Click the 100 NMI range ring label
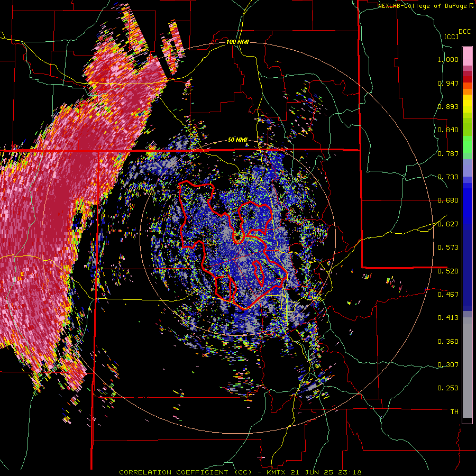Viewport: 476px width, 476px height. pyautogui.click(x=237, y=42)
